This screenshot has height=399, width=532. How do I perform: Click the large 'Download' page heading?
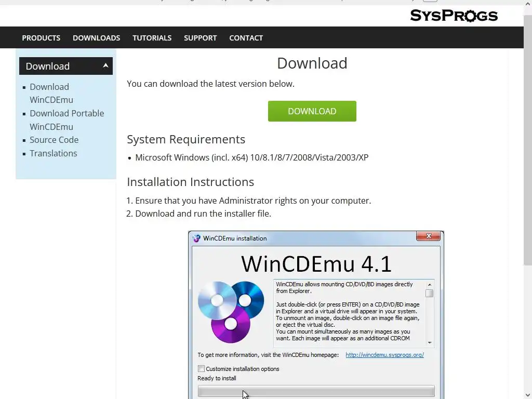pyautogui.click(x=312, y=63)
